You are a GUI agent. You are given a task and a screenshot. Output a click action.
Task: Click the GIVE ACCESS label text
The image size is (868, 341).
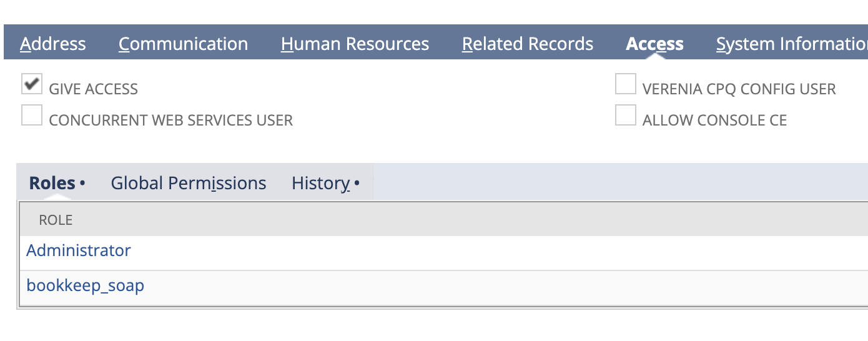94,89
